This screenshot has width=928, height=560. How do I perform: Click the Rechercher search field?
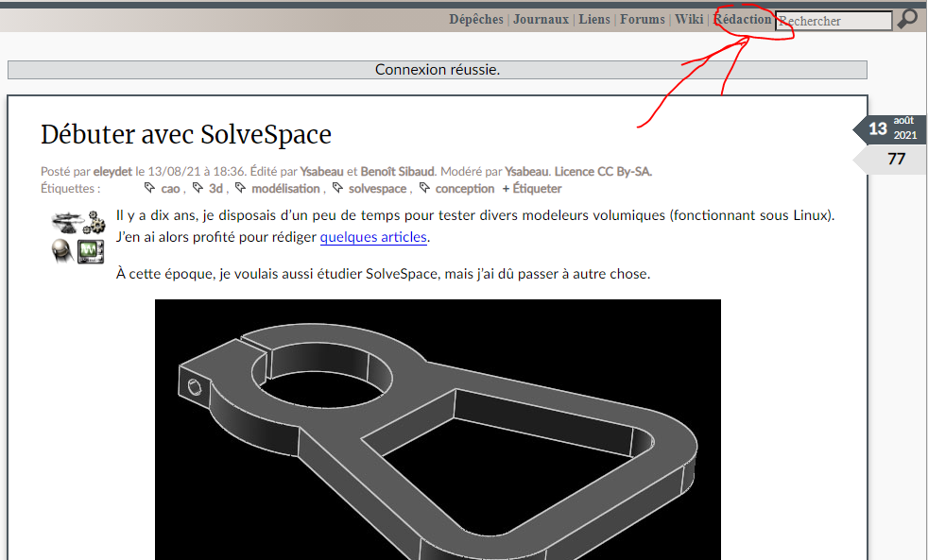(x=833, y=21)
